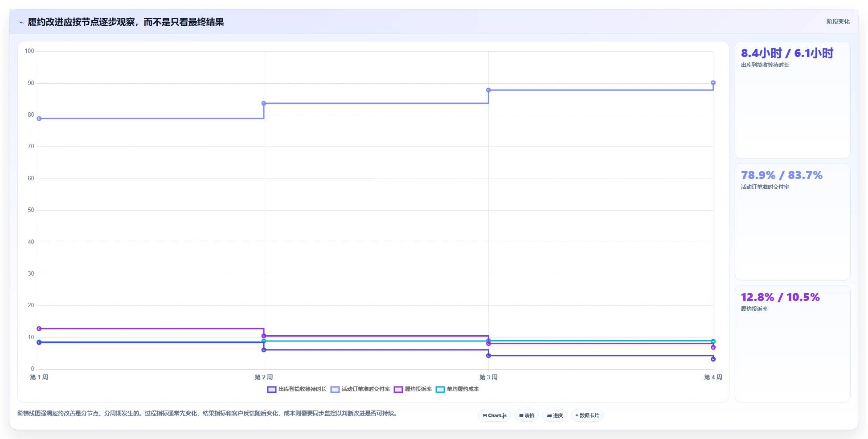Click the 准时交付率 data point at 第 3 周
The image size is (868, 439).
point(488,90)
